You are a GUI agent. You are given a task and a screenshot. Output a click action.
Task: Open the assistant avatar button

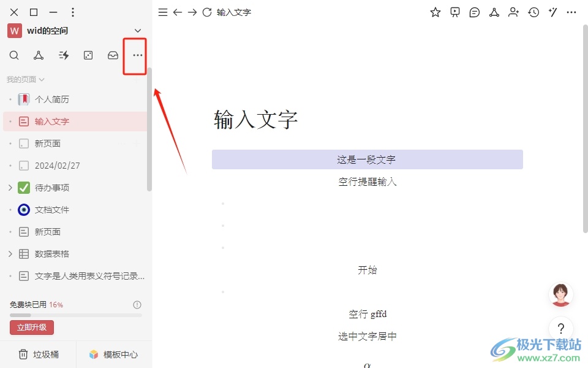coord(560,294)
